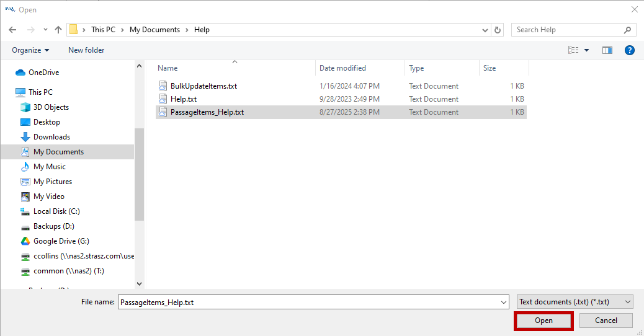The image size is (644, 336).
Task: Open Downloads folder in sidebar
Action: [51, 137]
